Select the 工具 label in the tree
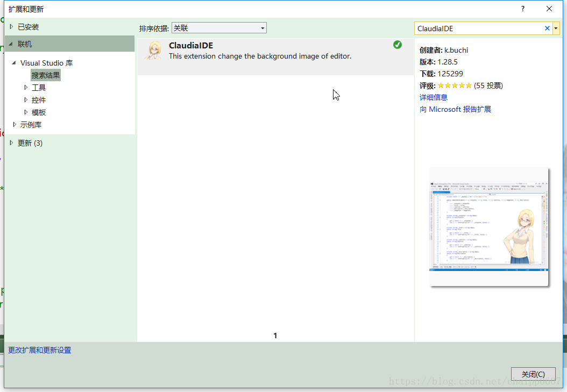 click(x=39, y=88)
